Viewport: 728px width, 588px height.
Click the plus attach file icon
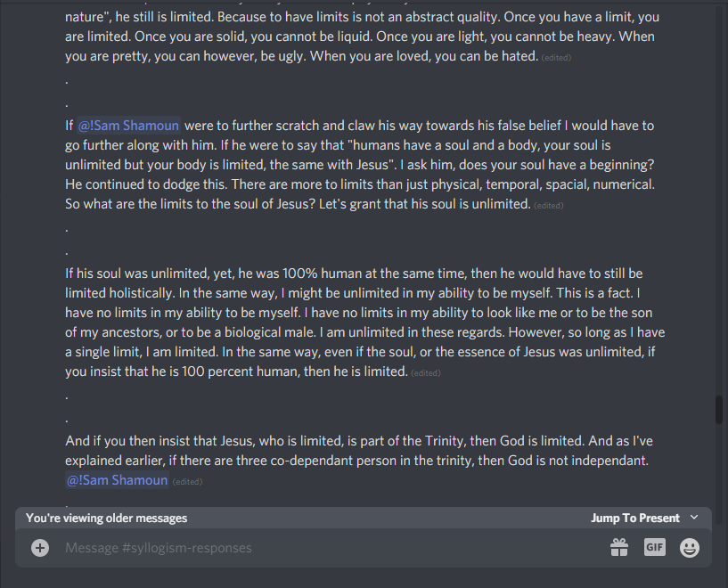tap(40, 548)
